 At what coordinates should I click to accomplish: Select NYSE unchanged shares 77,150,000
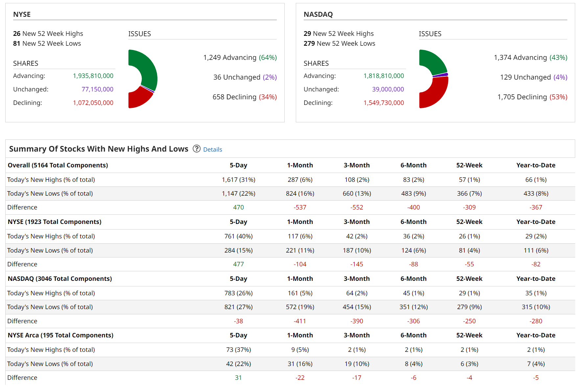coord(97,89)
